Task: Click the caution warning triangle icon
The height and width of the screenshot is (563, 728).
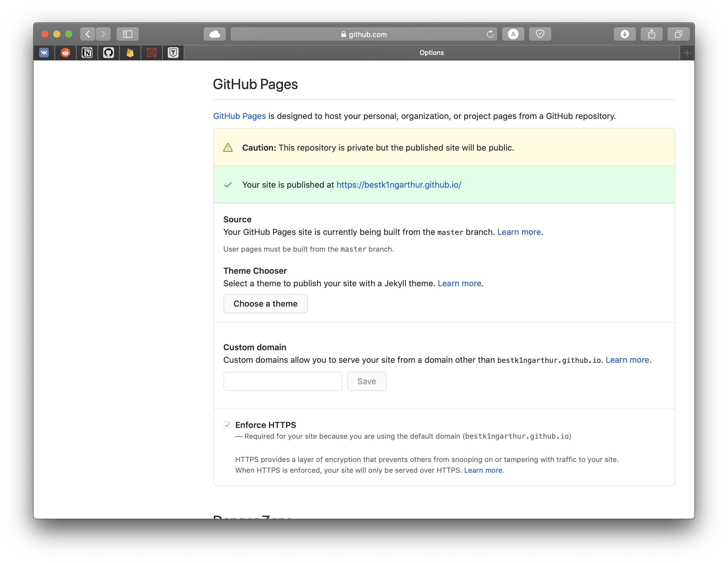Action: click(228, 148)
